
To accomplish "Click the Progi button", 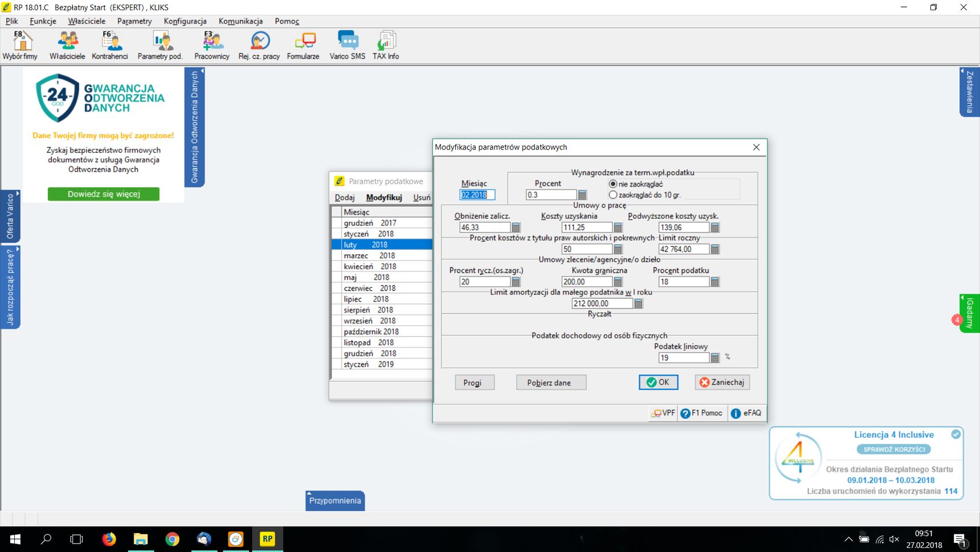I will [x=474, y=383].
